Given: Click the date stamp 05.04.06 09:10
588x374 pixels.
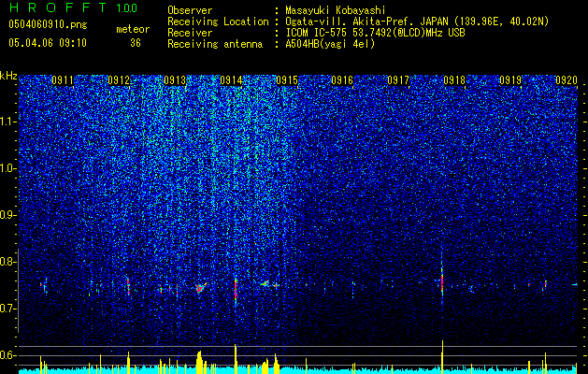Looking at the screenshot, I should [x=48, y=43].
